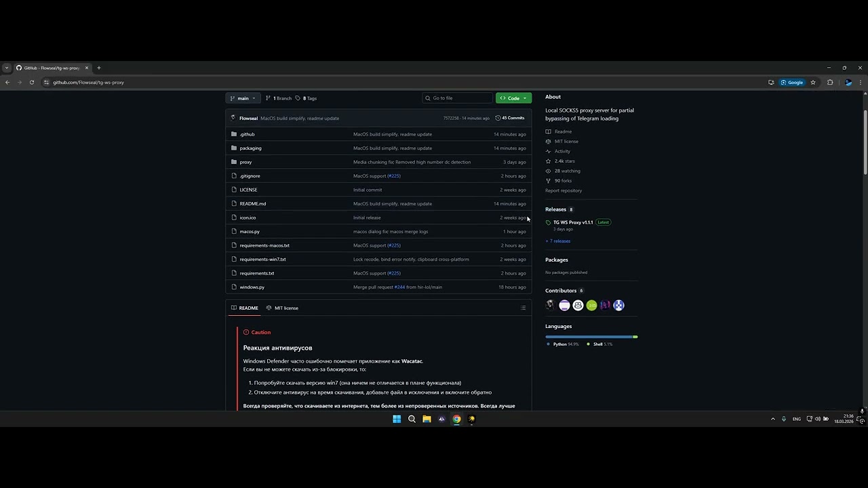
Task: Open the last contributor avatar
Action: [x=618, y=306]
